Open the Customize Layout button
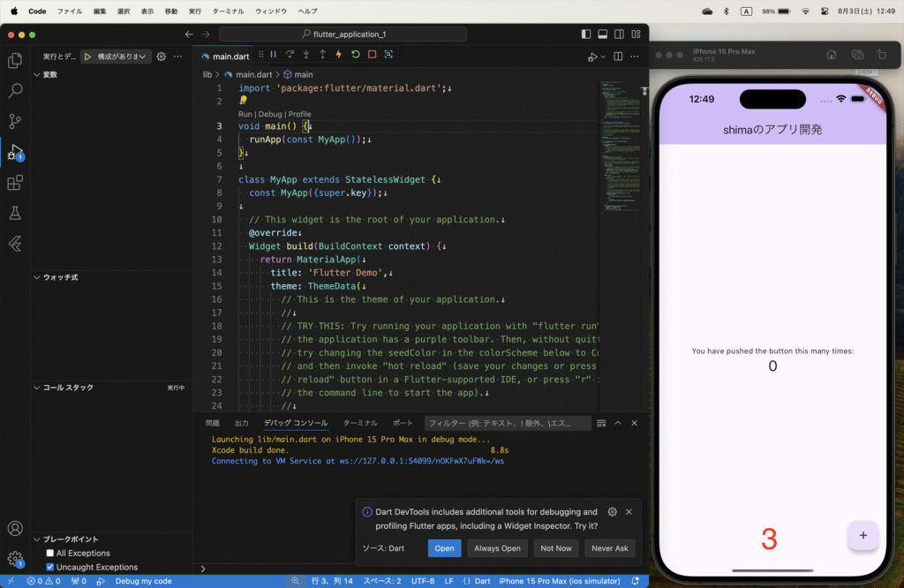The height and width of the screenshot is (588, 904). pyautogui.click(x=636, y=34)
